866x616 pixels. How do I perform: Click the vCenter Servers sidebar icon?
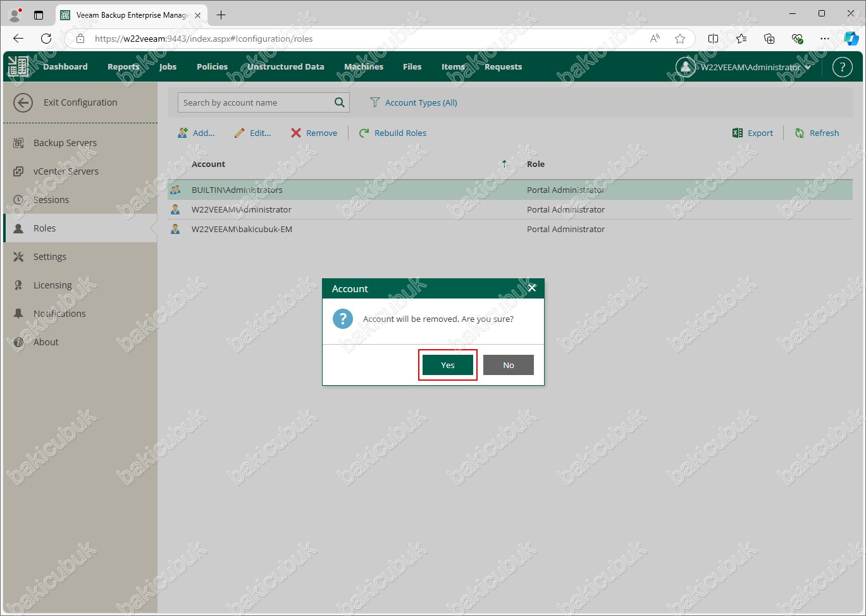(18, 171)
